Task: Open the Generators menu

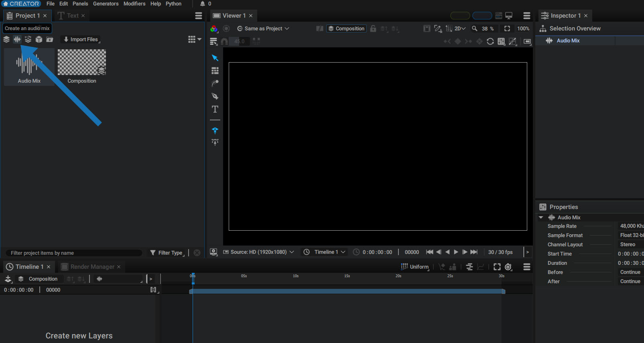Action: tap(106, 4)
